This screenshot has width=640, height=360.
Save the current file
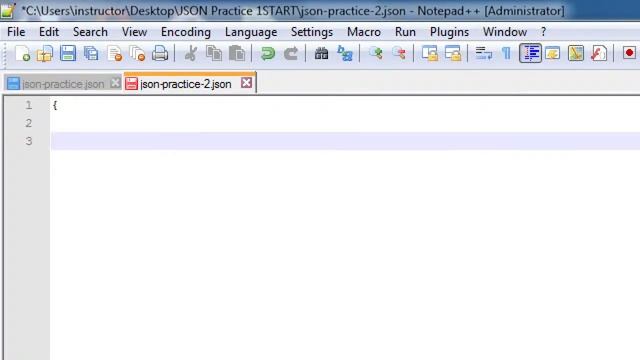(x=68, y=53)
